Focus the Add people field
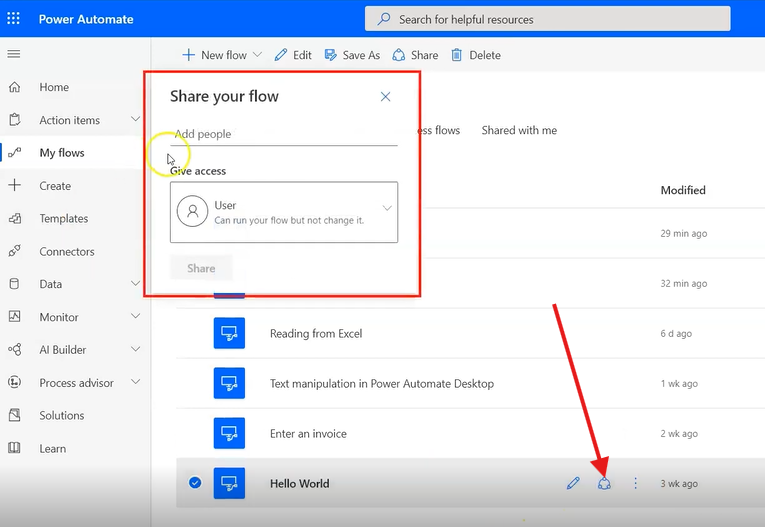This screenshot has width=765, height=527. (284, 134)
